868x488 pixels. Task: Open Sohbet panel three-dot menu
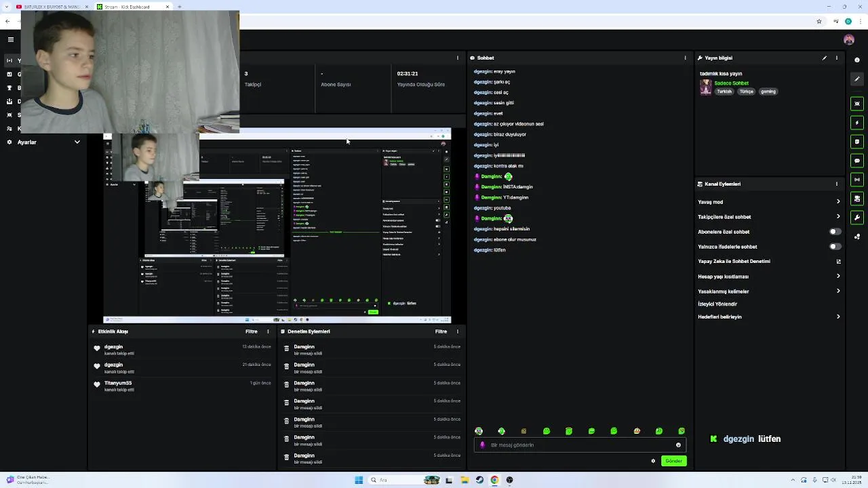[x=685, y=58]
